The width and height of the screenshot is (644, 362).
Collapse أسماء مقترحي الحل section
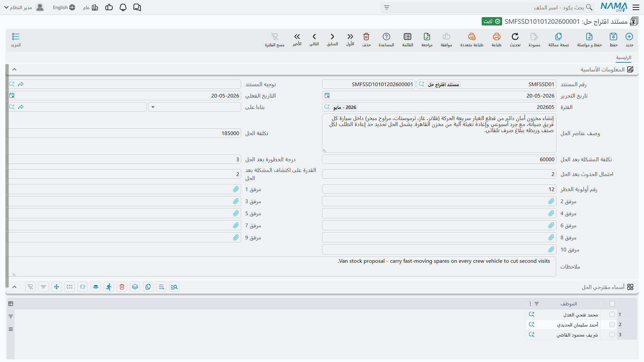pyautogui.click(x=14, y=287)
